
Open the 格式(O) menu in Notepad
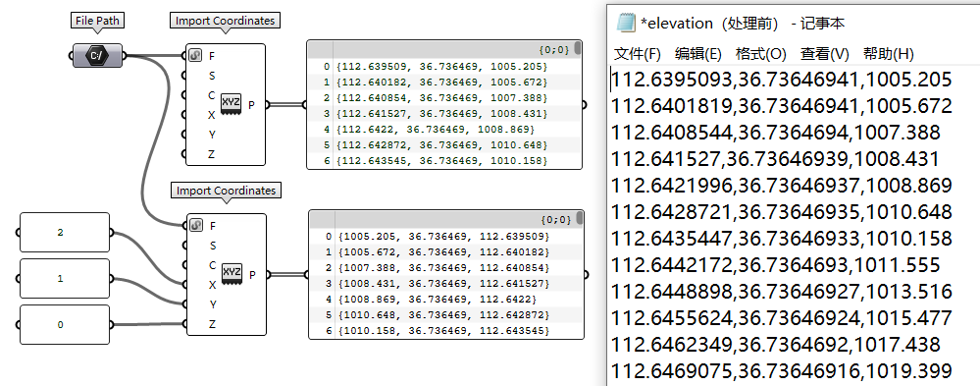[x=760, y=54]
